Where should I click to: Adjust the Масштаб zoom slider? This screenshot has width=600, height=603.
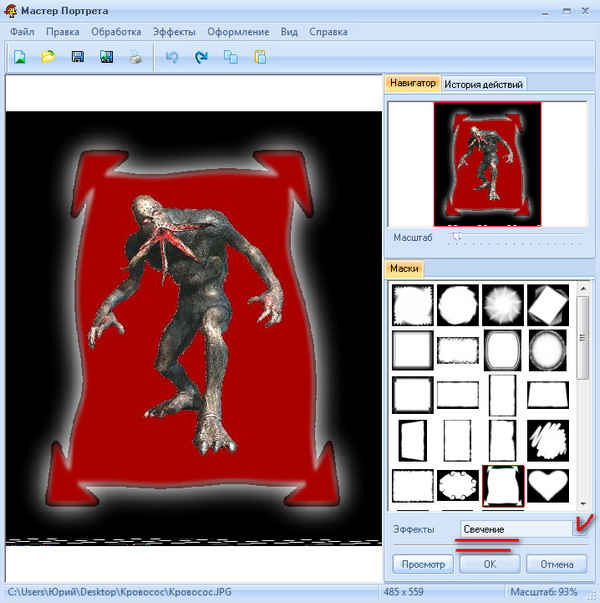pos(456,238)
